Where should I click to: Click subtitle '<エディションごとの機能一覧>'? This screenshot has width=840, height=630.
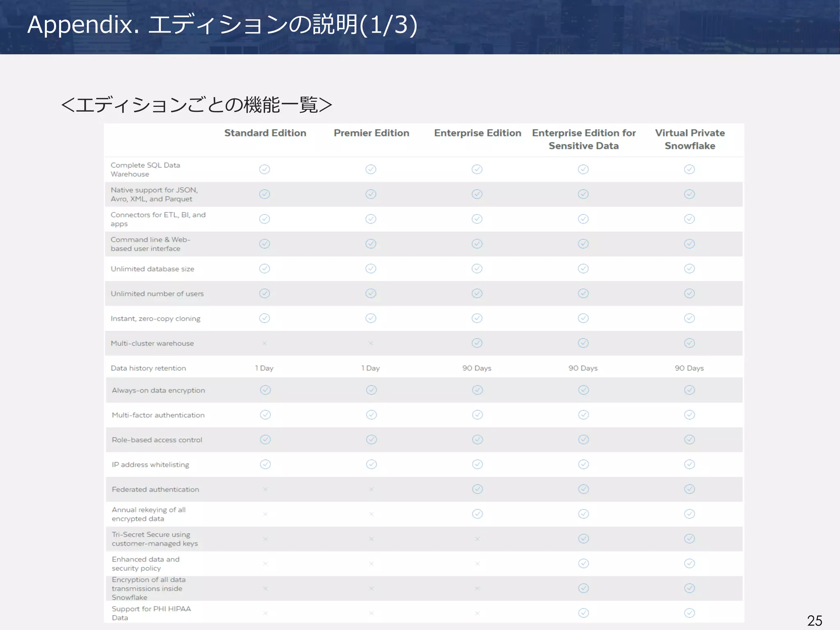point(196,105)
